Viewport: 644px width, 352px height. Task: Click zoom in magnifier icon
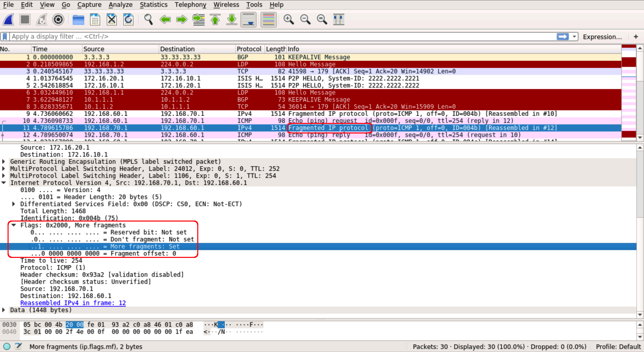coord(288,20)
